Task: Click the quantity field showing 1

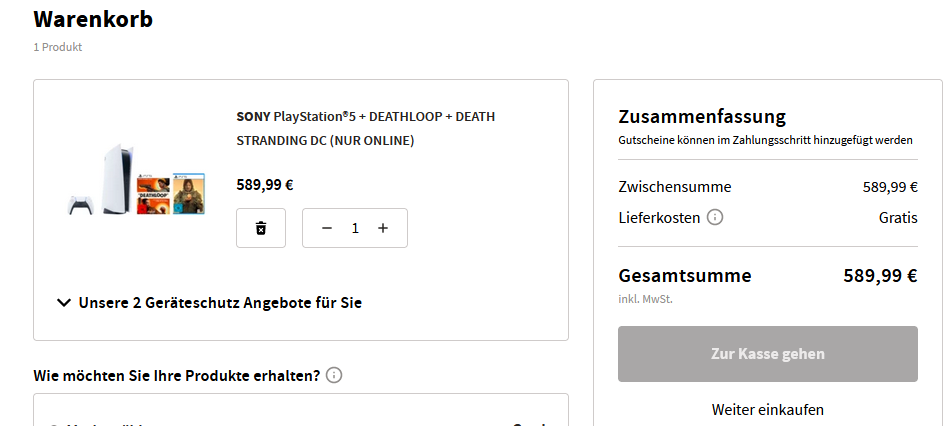Action: click(355, 228)
